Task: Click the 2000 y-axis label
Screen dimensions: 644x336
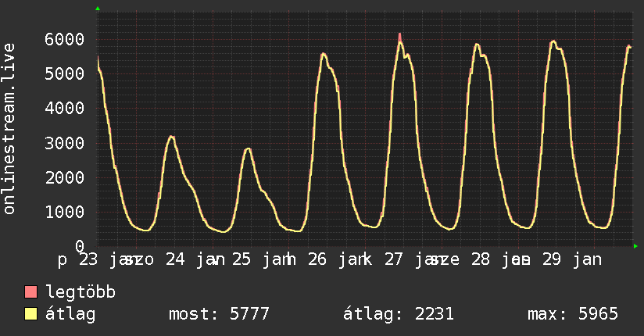Action: (65, 177)
